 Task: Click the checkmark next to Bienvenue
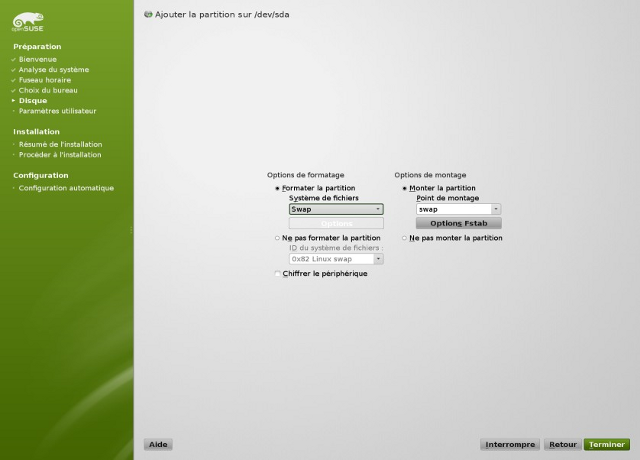[x=13, y=59]
